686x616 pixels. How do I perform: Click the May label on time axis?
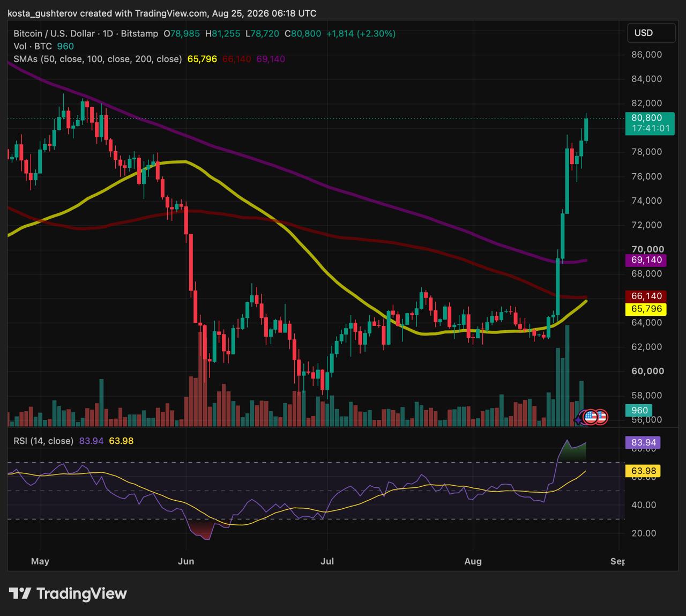click(x=40, y=561)
